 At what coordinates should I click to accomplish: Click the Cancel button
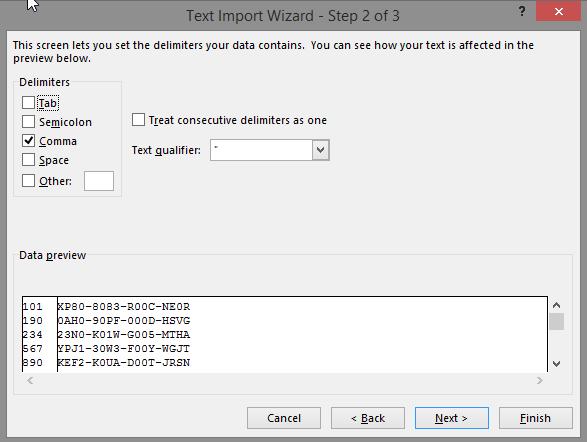click(x=284, y=418)
